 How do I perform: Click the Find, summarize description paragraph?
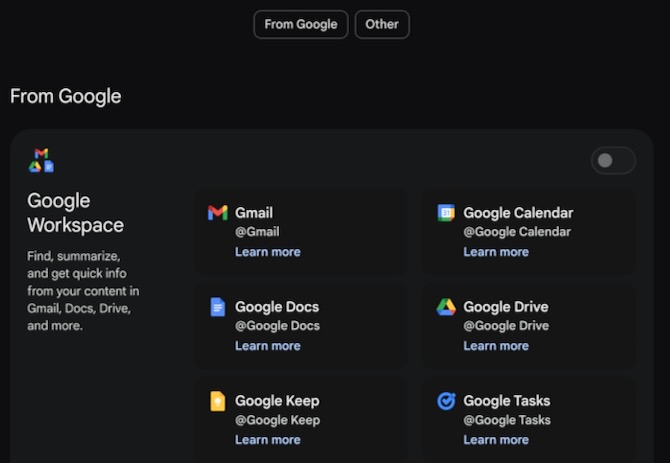[x=83, y=291]
